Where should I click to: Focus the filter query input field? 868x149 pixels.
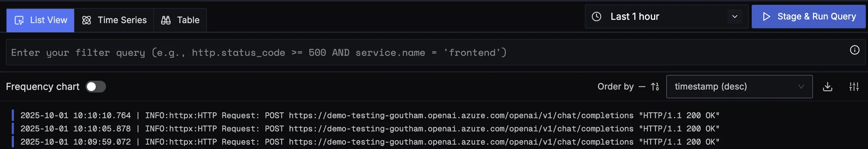(x=404, y=52)
